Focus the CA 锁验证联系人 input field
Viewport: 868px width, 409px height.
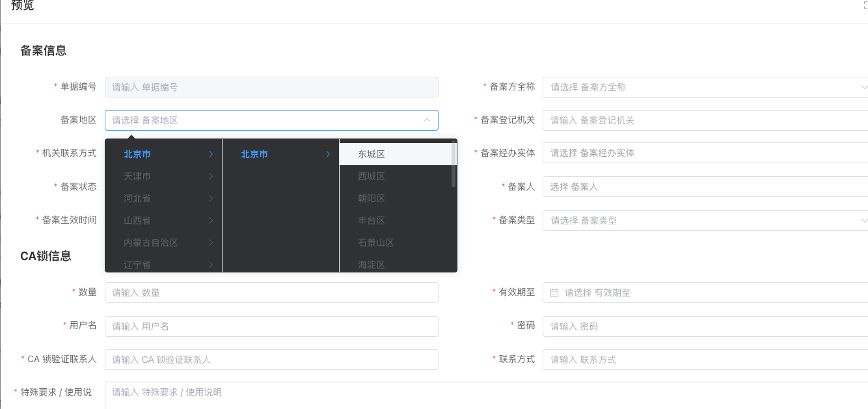tap(271, 360)
